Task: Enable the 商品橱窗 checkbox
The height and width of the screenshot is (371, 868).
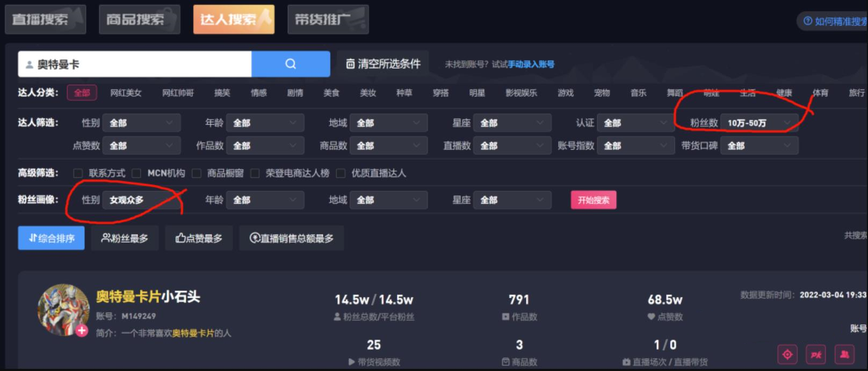Action: click(197, 173)
